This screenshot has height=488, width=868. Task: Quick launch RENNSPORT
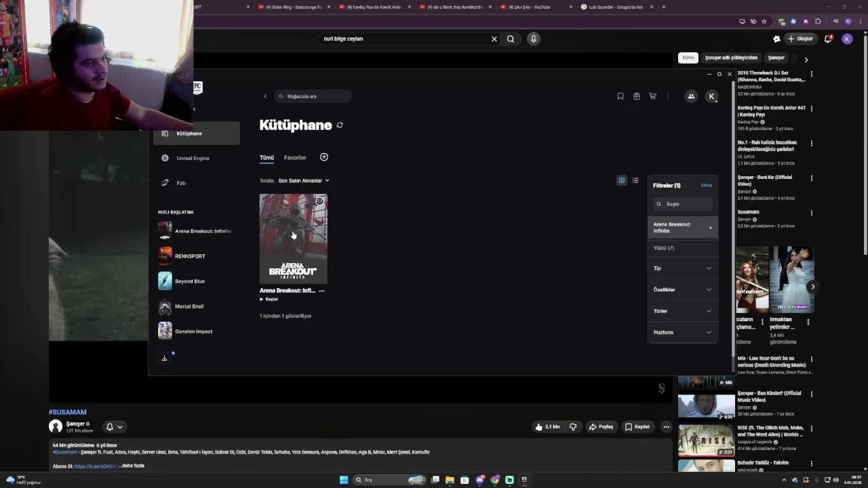(182, 256)
